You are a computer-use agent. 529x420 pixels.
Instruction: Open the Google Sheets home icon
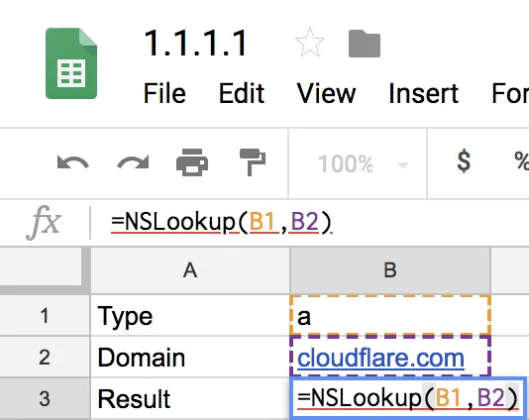[x=71, y=63]
